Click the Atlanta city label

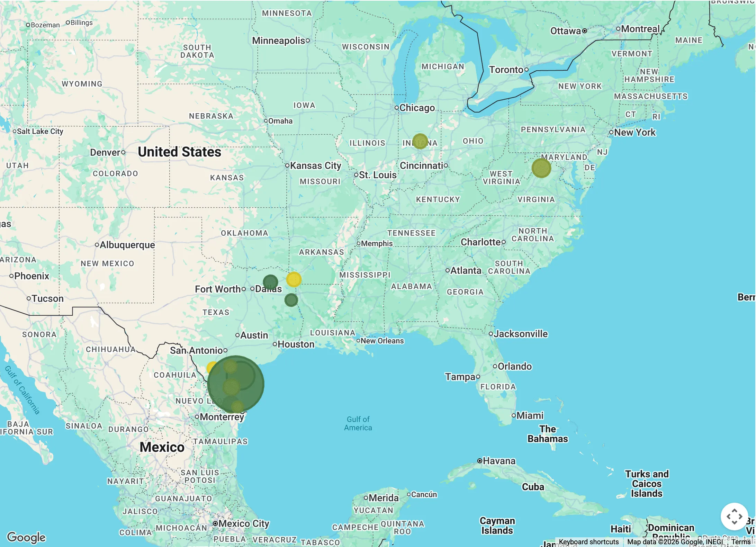click(466, 270)
